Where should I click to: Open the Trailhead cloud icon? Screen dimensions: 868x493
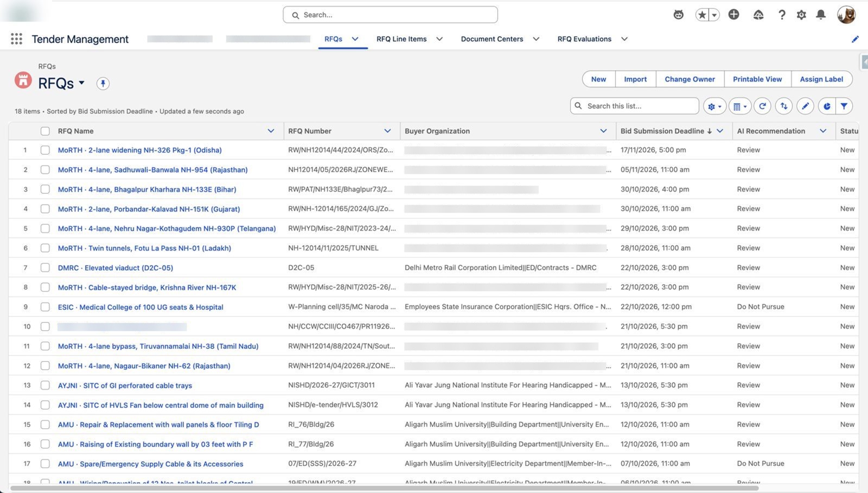coord(758,15)
